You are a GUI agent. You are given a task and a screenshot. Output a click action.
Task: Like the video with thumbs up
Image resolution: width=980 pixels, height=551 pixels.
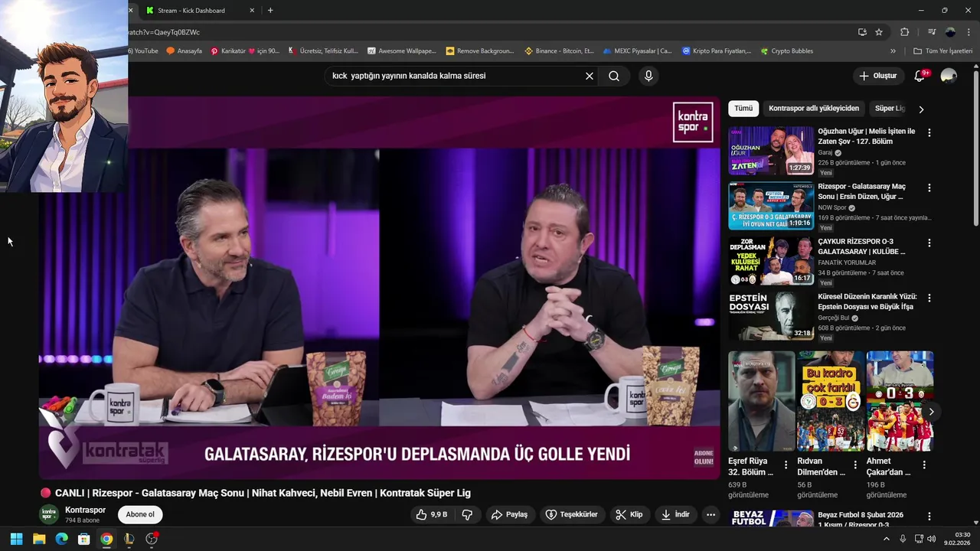(431, 514)
